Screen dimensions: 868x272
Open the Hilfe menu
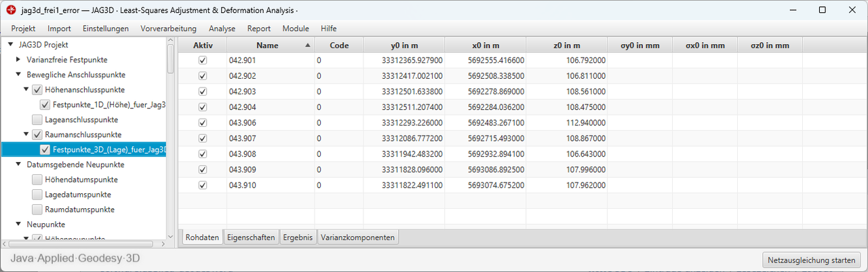click(x=328, y=28)
